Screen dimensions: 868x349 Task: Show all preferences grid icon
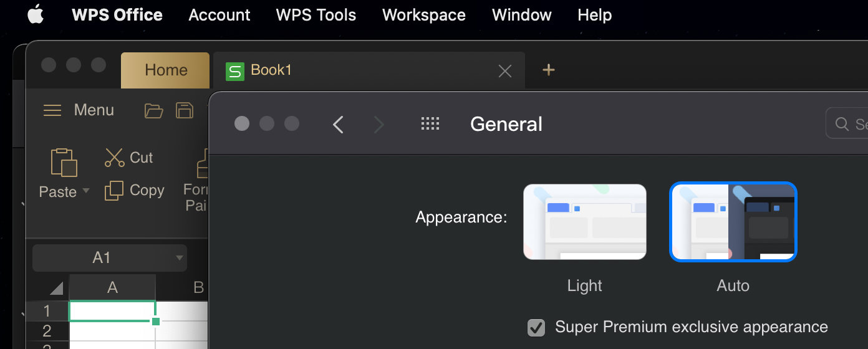(x=430, y=124)
